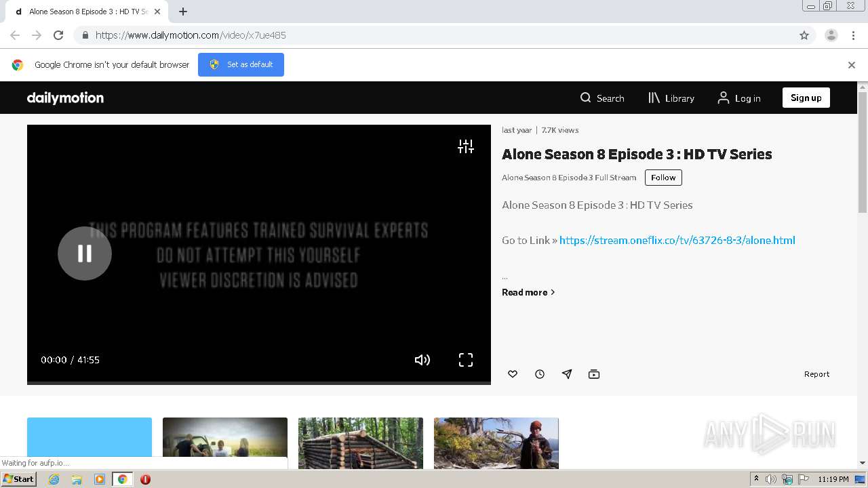The height and width of the screenshot is (488, 868).
Task: Click Log in in the header
Action: pos(739,98)
